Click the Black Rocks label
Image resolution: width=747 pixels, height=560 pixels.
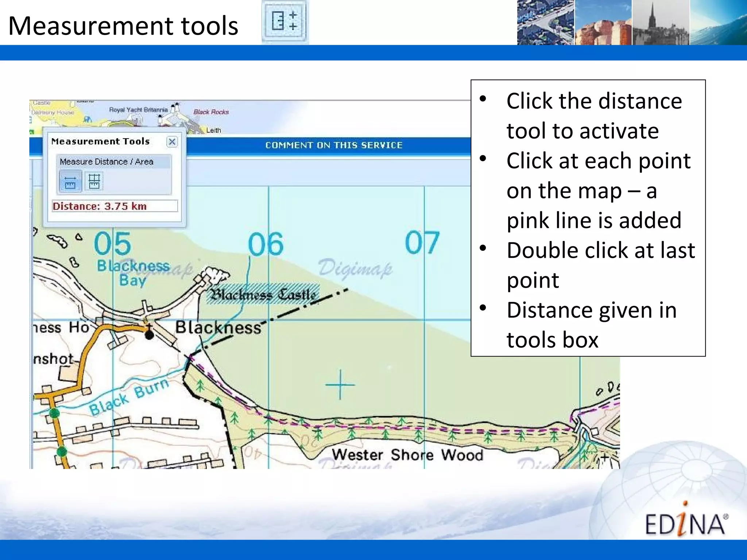(x=211, y=112)
